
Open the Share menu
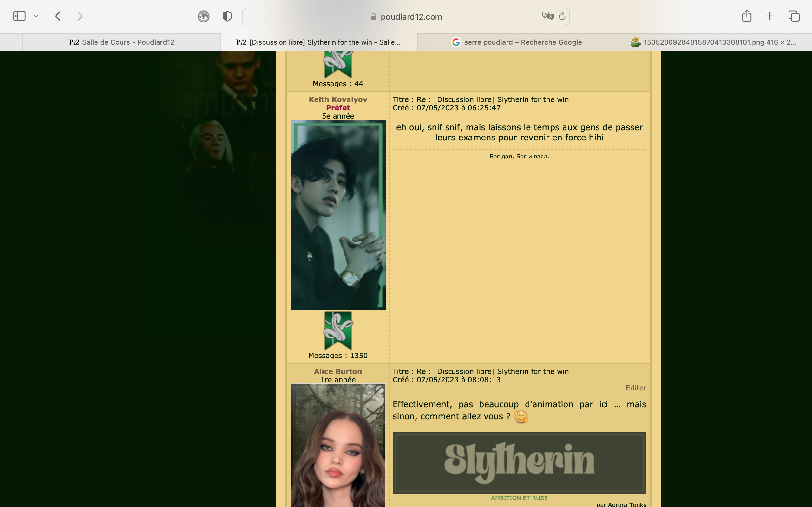click(747, 16)
